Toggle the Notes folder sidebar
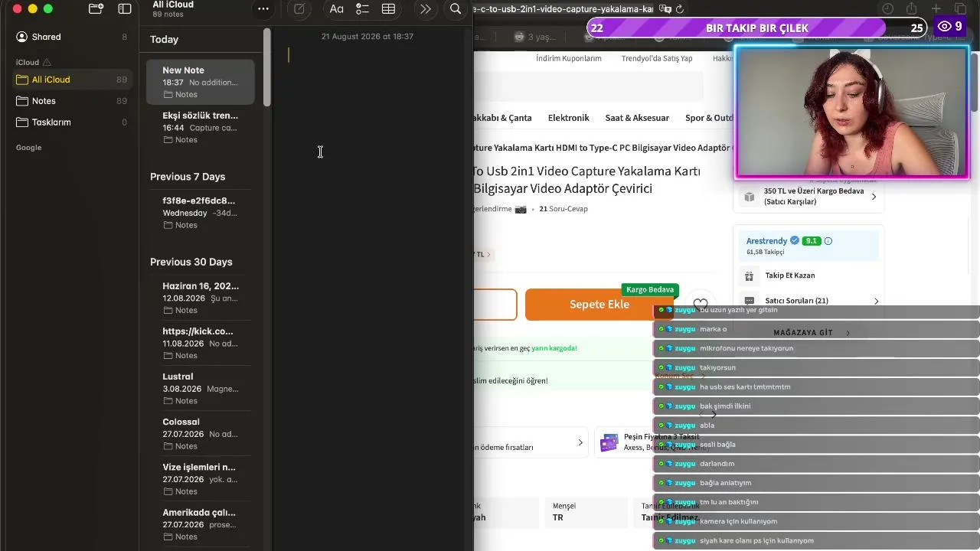 coord(125,8)
